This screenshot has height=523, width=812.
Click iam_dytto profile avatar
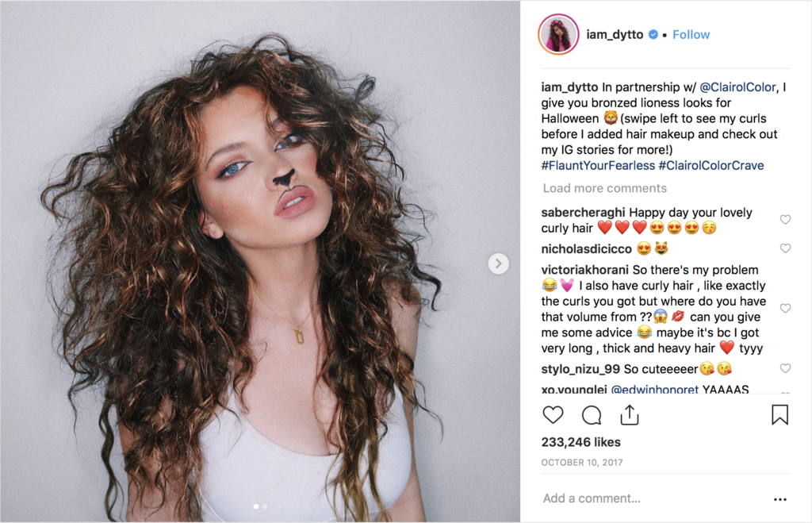(558, 34)
